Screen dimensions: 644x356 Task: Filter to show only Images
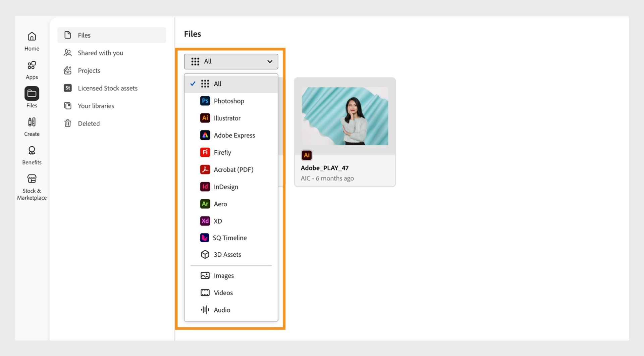click(224, 275)
